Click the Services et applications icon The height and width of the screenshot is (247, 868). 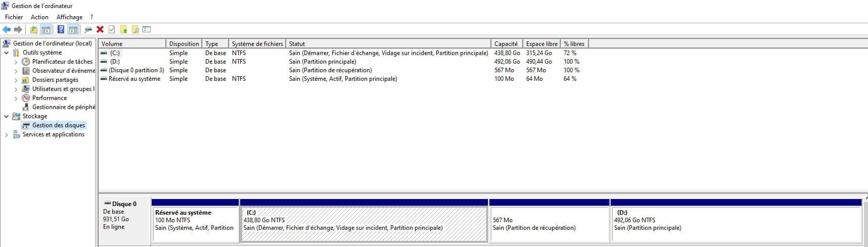[x=16, y=134]
